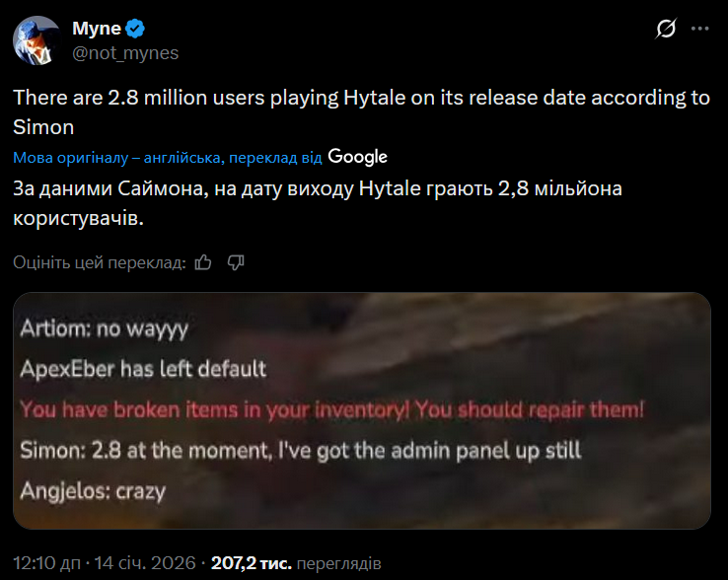This screenshot has width=728, height=580.
Task: Click the Ukrainian translated tweet text
Action: pos(319,203)
